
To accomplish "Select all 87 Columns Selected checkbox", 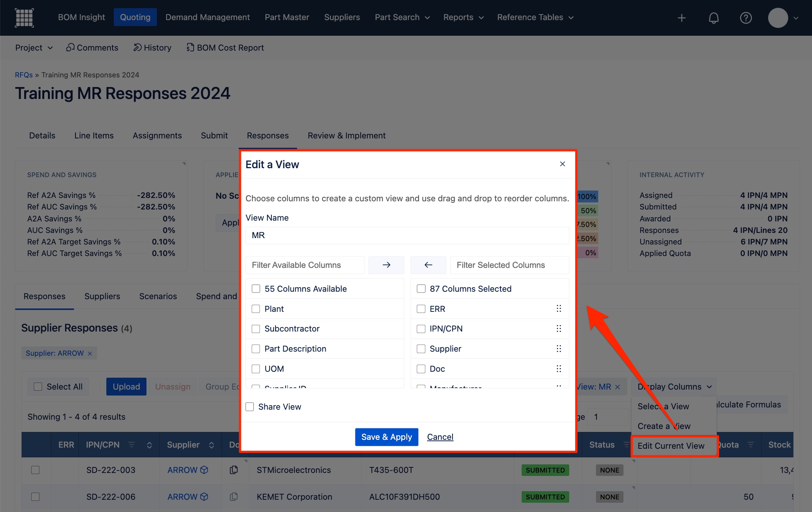I will click(x=421, y=289).
